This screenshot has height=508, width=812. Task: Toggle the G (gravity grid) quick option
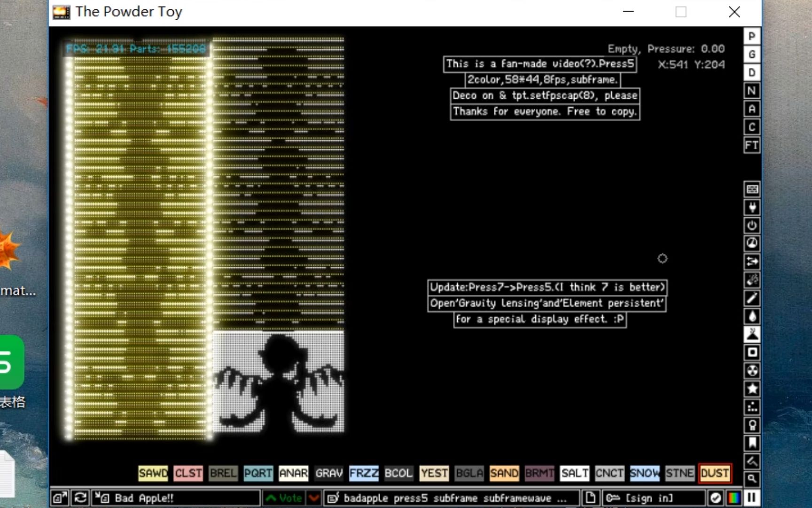(752, 55)
